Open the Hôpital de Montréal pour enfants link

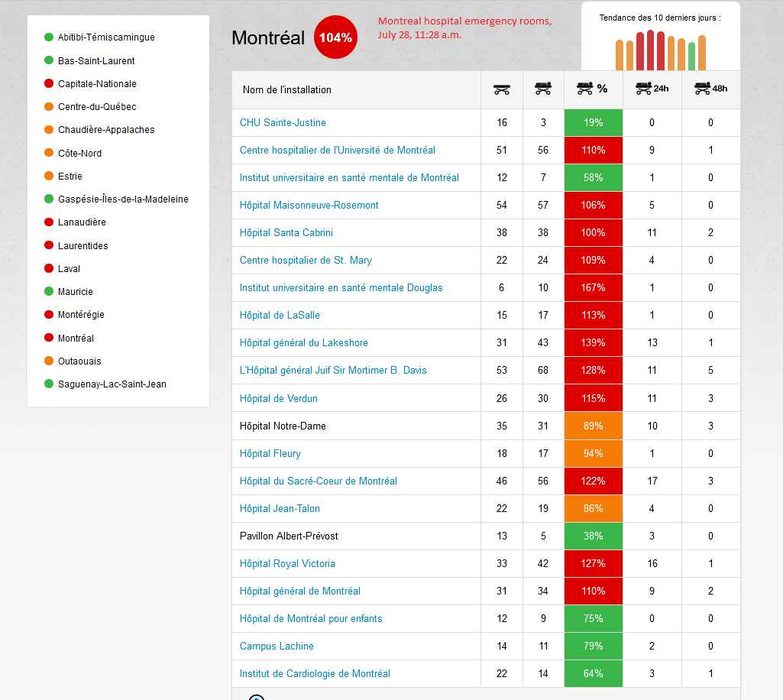click(x=311, y=618)
